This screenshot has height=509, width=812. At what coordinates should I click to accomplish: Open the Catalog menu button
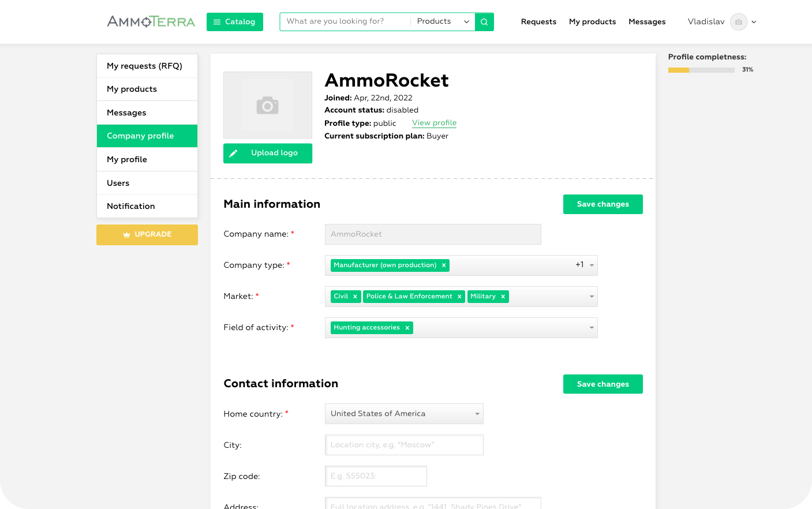click(x=235, y=22)
